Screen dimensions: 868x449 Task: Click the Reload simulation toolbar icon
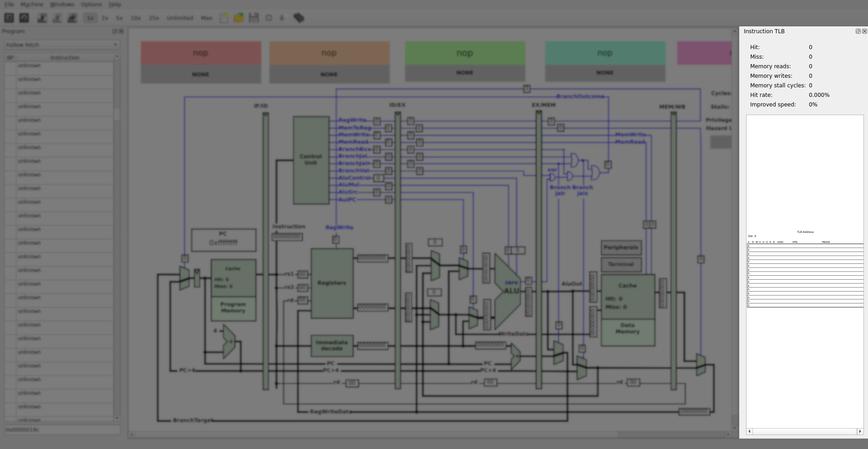click(24, 18)
